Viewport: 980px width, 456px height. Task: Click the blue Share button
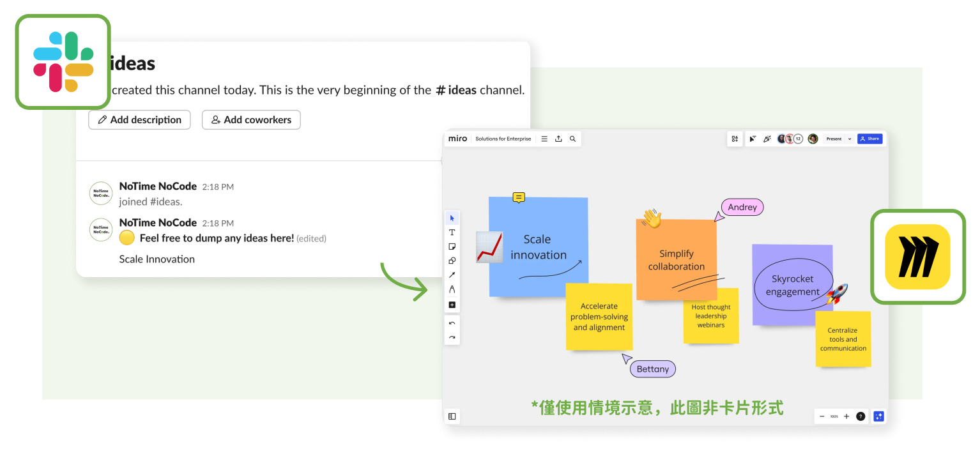point(869,139)
